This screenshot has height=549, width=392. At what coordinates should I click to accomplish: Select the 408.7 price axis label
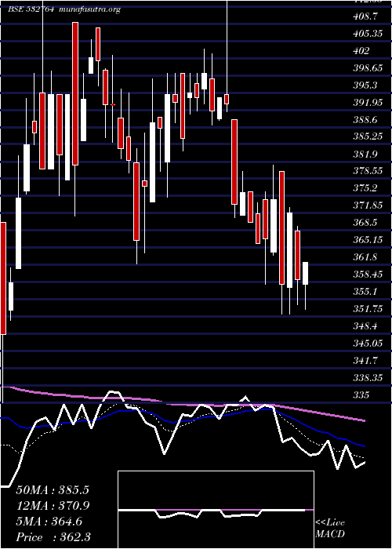click(366, 16)
